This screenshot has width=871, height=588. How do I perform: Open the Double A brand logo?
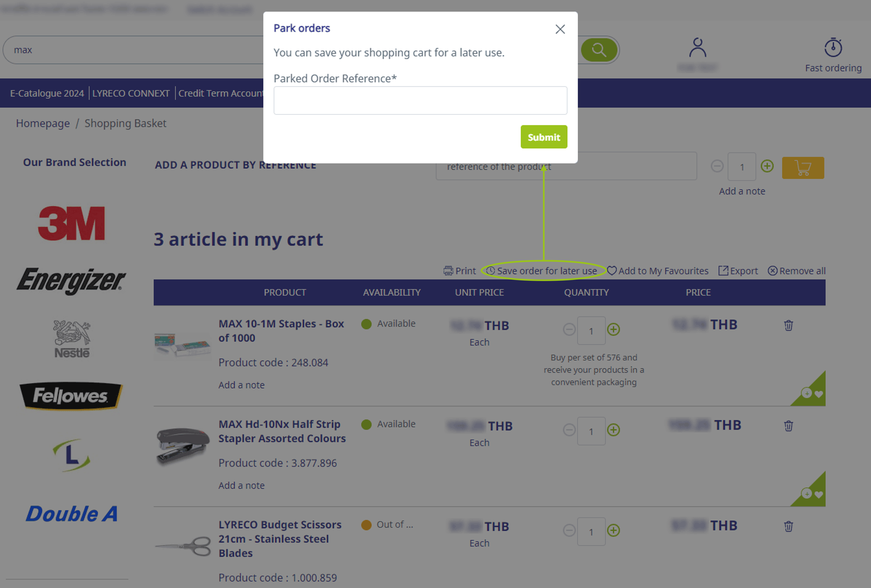point(71,513)
